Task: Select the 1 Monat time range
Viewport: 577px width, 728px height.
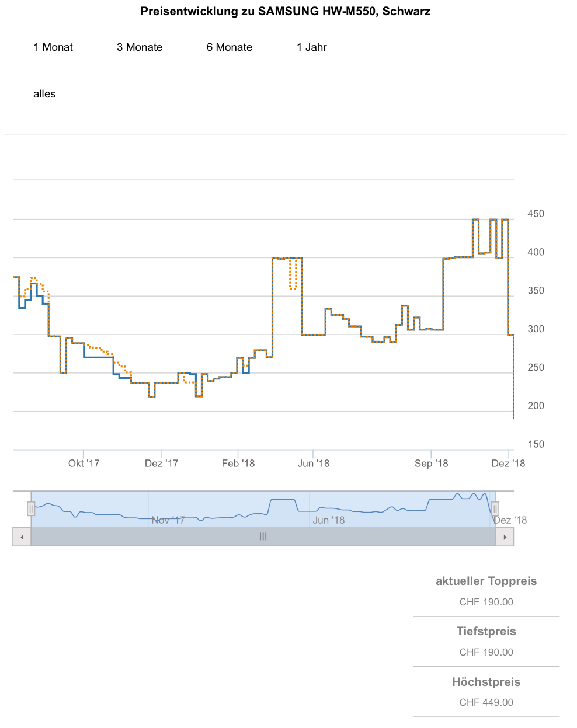Action: (x=53, y=47)
